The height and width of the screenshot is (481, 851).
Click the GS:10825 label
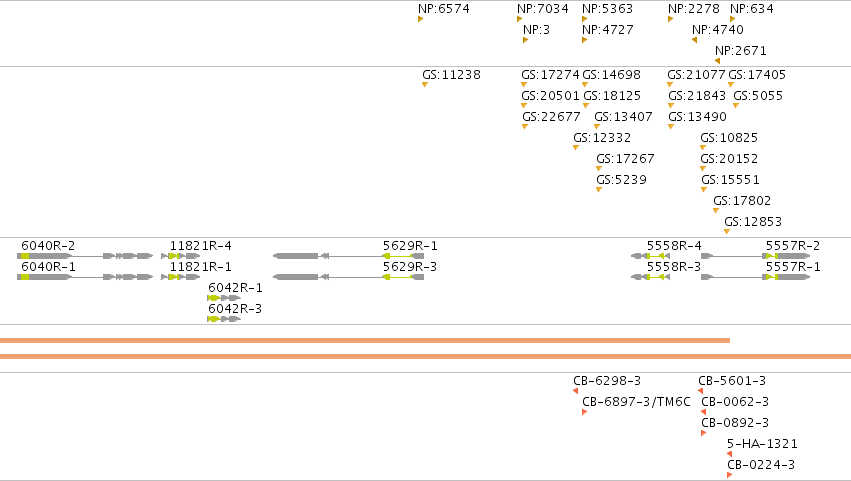[x=729, y=138]
